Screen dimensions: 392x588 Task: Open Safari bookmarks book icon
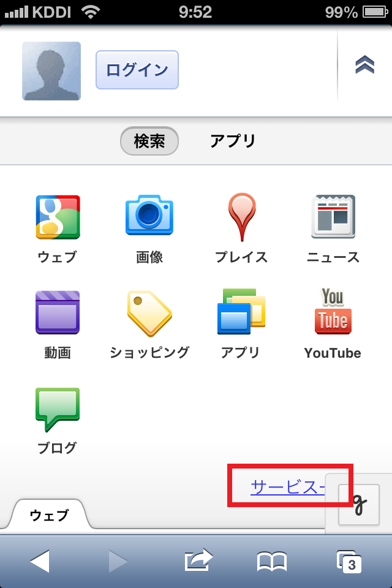272,561
